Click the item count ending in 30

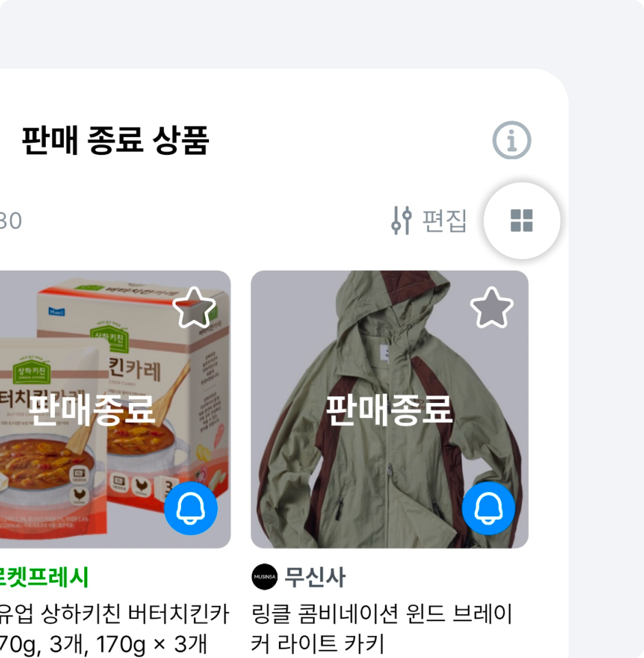click(10, 221)
